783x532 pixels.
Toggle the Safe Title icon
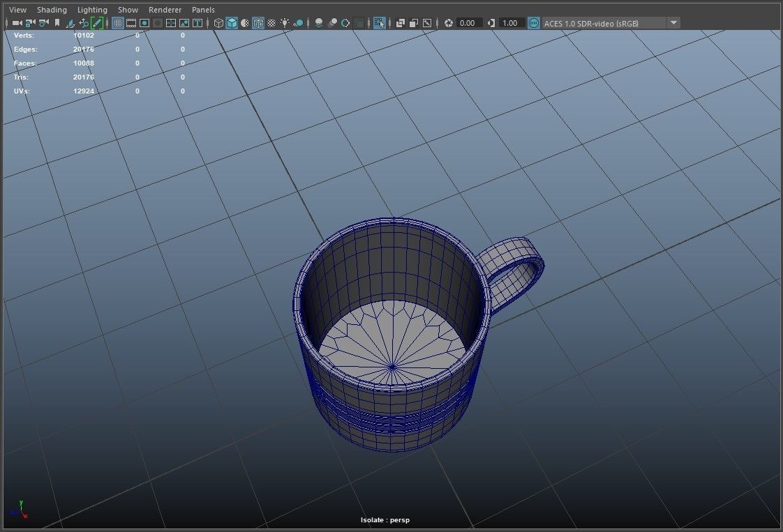197,23
